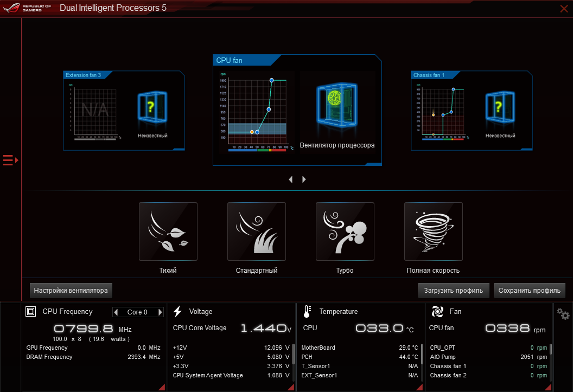Expand the CPU Frequency panel corner triangle
The height and width of the screenshot is (392, 573).
(162, 387)
